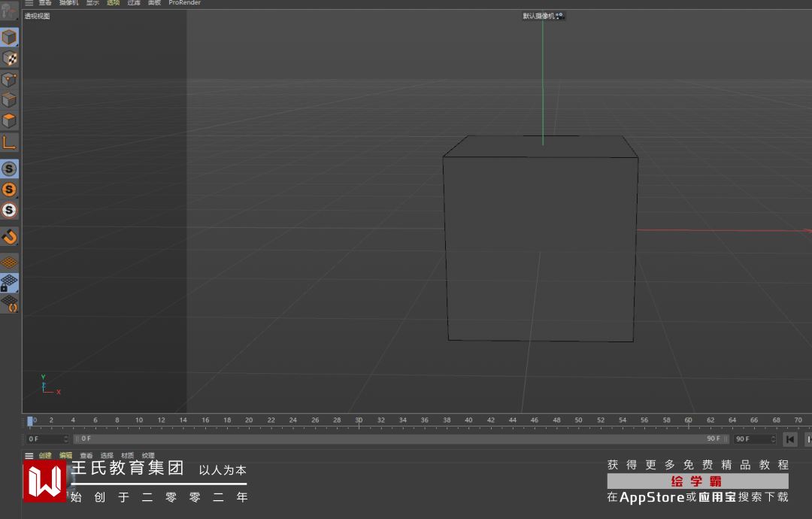Click the icon beside 默认摄像机

(560, 16)
